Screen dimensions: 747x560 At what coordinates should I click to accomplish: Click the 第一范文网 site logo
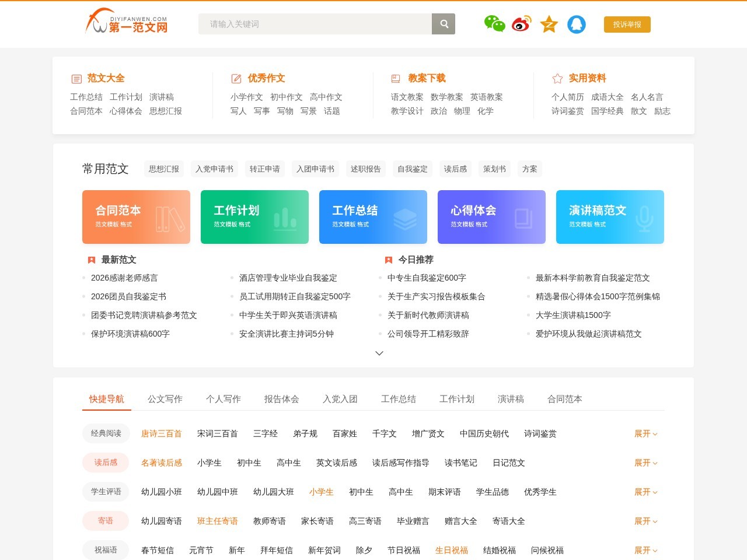click(127, 21)
